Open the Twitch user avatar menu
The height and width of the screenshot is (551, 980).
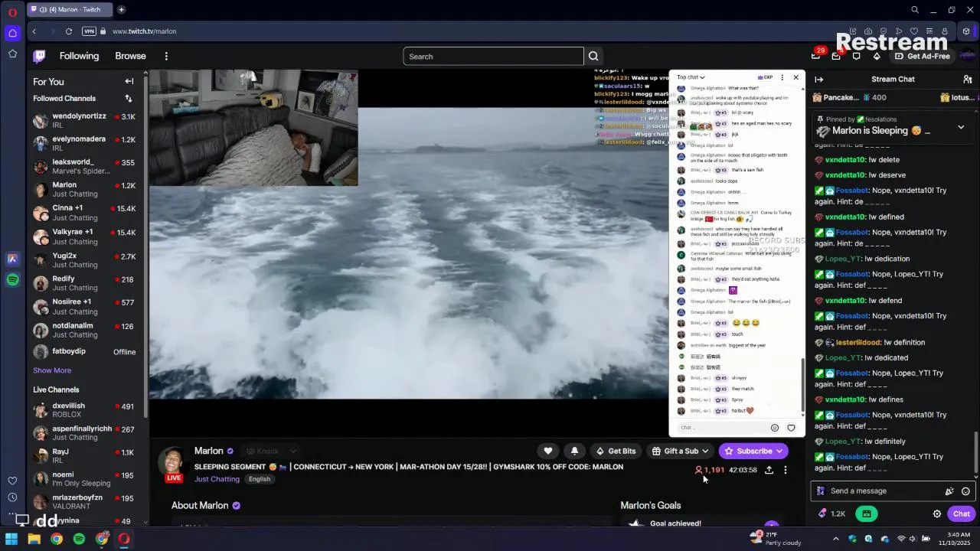pos(967,56)
